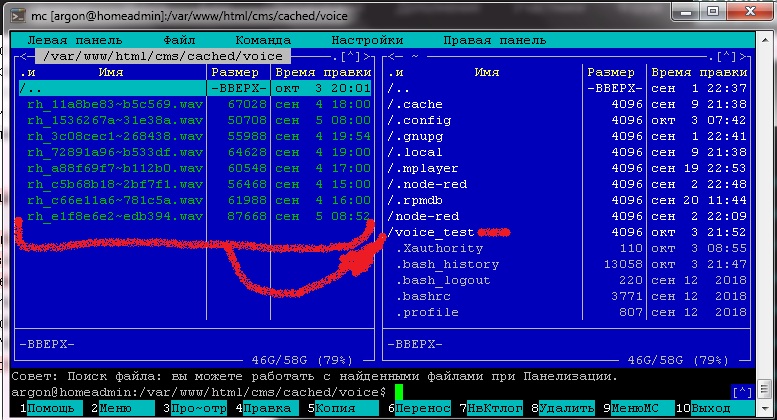Sort the left panel by Размер column
The height and width of the screenshot is (420, 777).
point(235,72)
